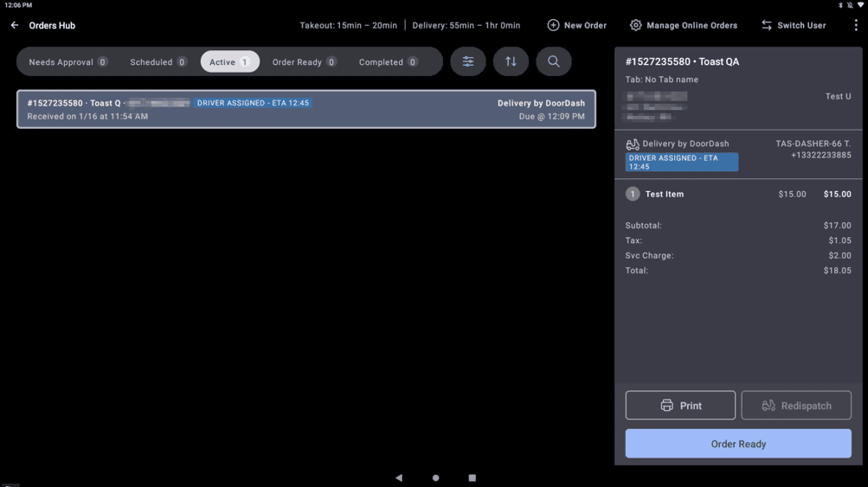Open the order search magnifier
This screenshot has width=868, height=487.
point(554,61)
